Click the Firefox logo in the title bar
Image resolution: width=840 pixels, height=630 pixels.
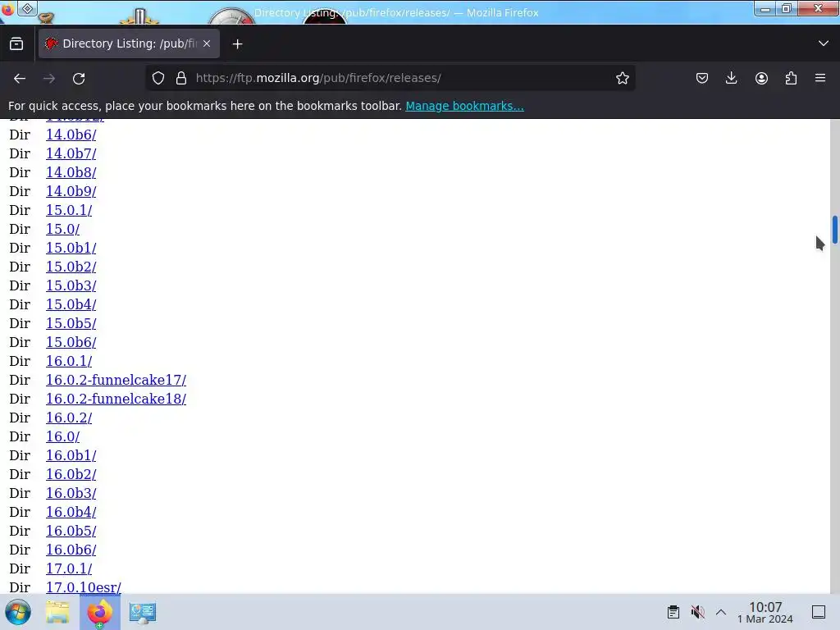coord(7,9)
